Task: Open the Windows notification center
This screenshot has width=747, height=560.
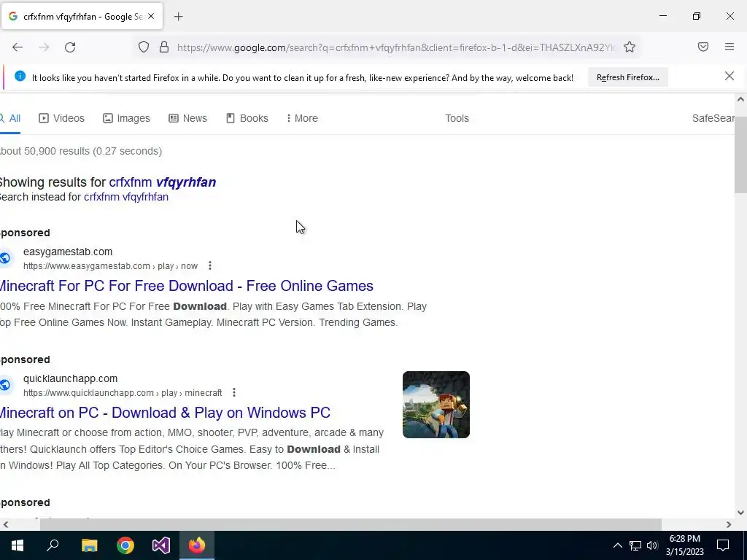Action: pos(723,545)
